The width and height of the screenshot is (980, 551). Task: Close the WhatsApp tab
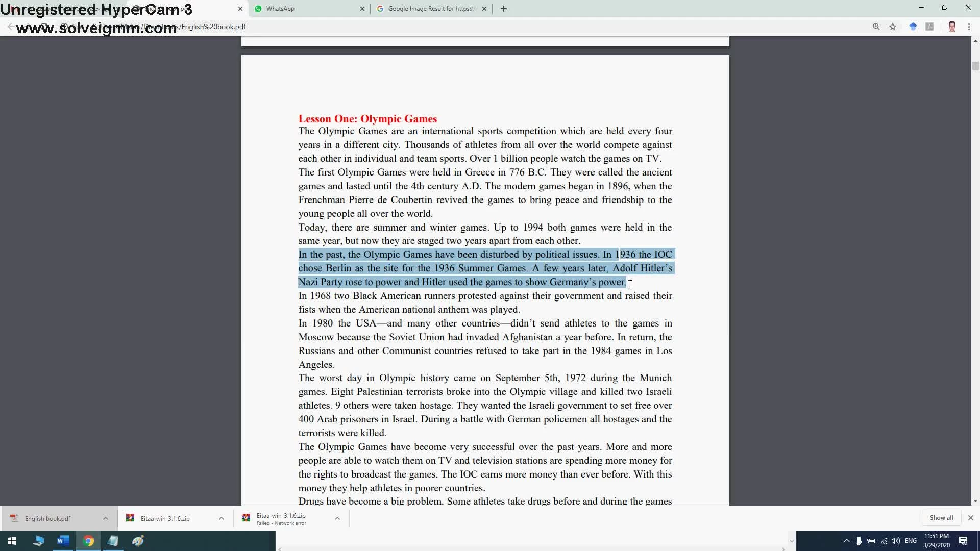362,9
